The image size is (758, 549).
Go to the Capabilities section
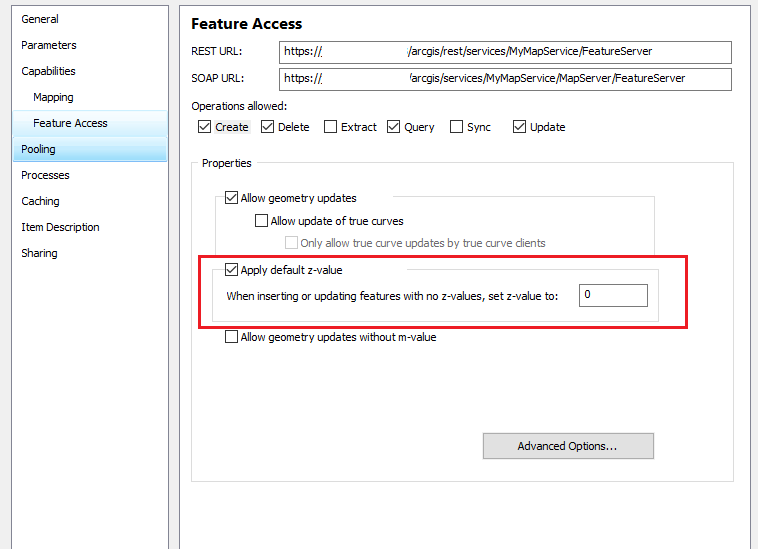[48, 71]
